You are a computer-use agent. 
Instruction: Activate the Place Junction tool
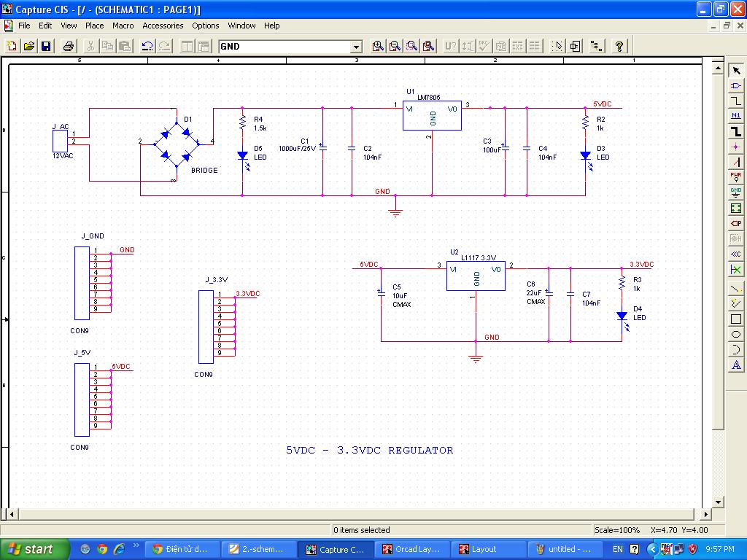click(736, 147)
